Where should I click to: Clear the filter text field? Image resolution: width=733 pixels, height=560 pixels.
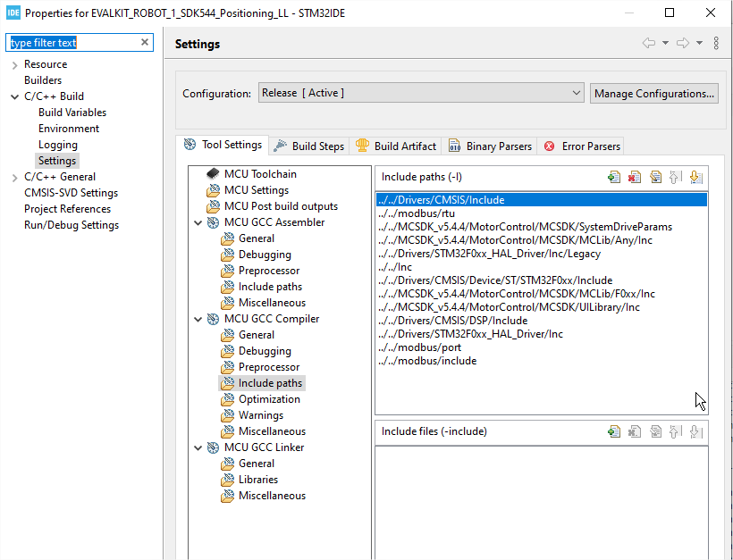[x=145, y=43]
